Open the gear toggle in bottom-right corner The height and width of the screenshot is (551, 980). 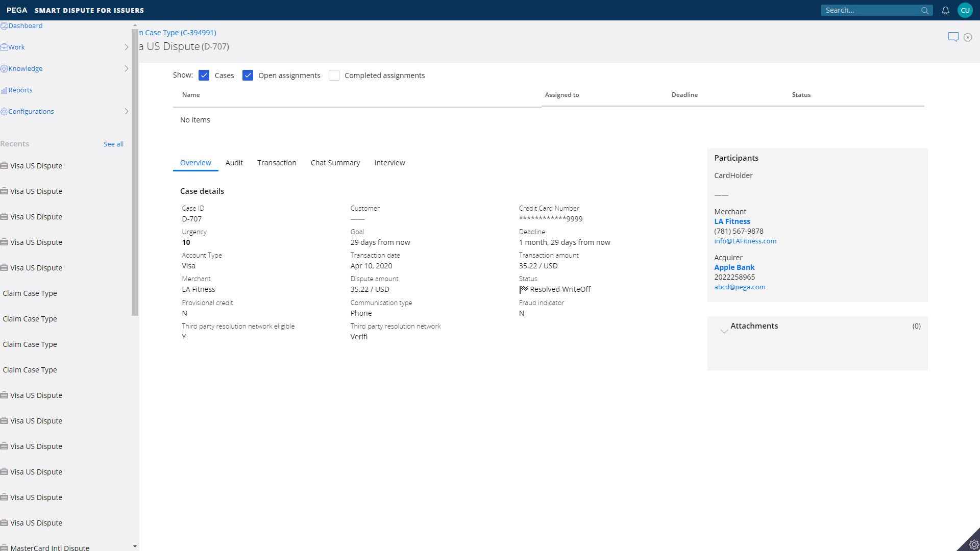point(973,544)
